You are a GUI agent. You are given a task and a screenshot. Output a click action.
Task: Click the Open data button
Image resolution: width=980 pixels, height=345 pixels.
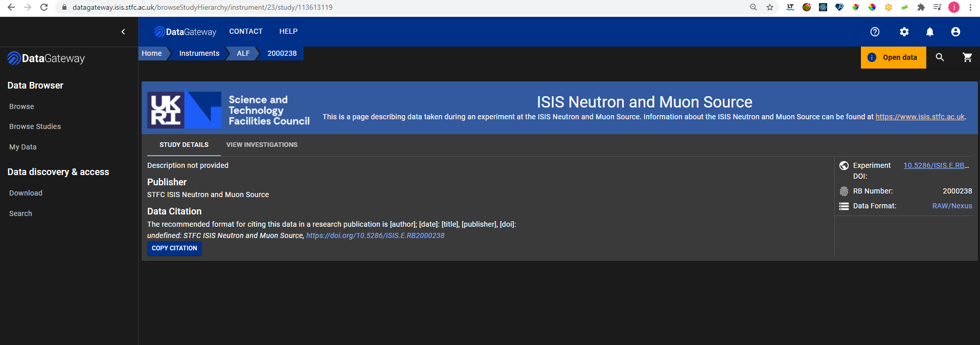click(893, 57)
